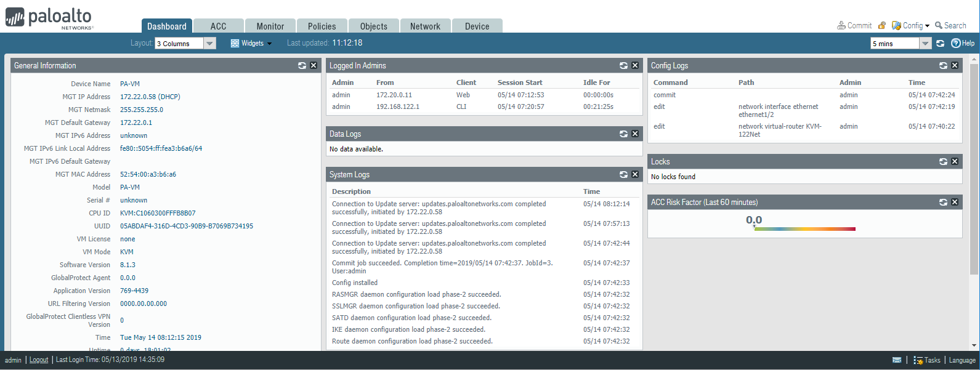Refresh the Data Logs widget
The height and width of the screenshot is (370, 980).
(x=623, y=134)
